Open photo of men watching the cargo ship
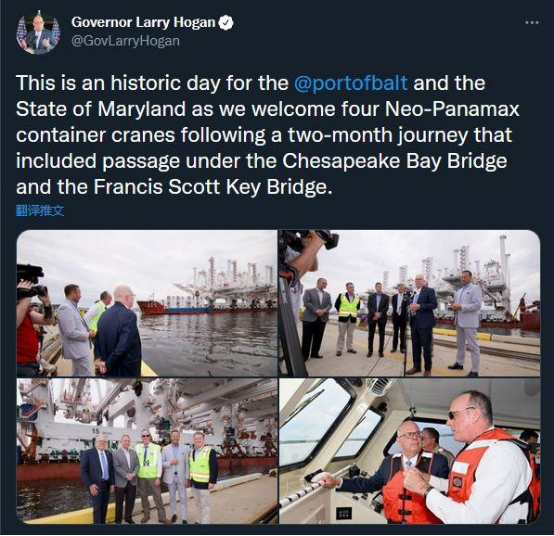Image resolution: width=554 pixels, height=536 pixels. pyautogui.click(x=147, y=303)
